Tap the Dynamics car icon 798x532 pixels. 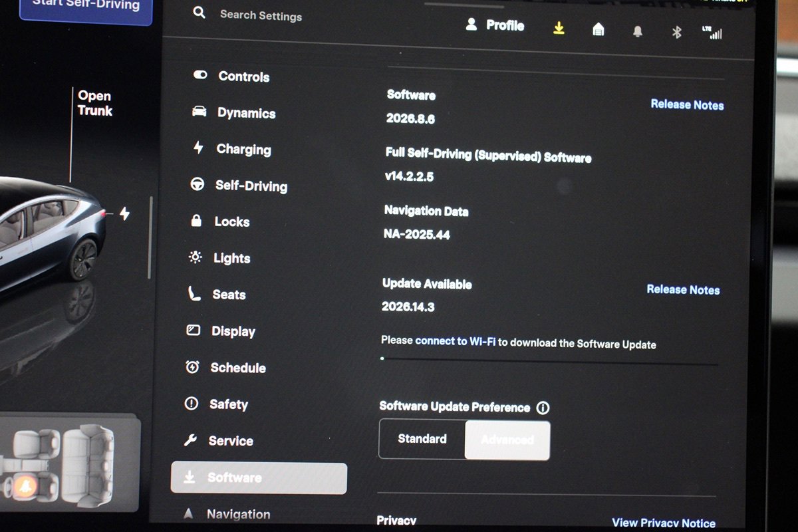point(199,111)
